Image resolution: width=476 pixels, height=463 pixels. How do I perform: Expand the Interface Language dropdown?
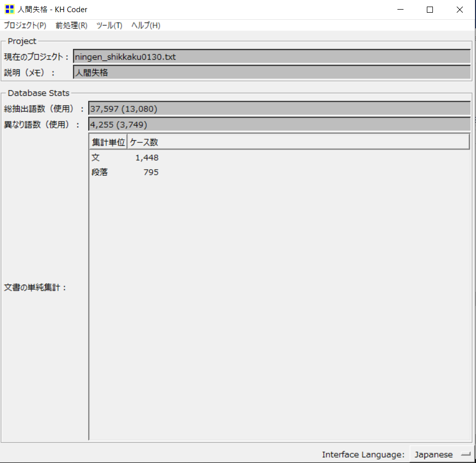click(440, 454)
